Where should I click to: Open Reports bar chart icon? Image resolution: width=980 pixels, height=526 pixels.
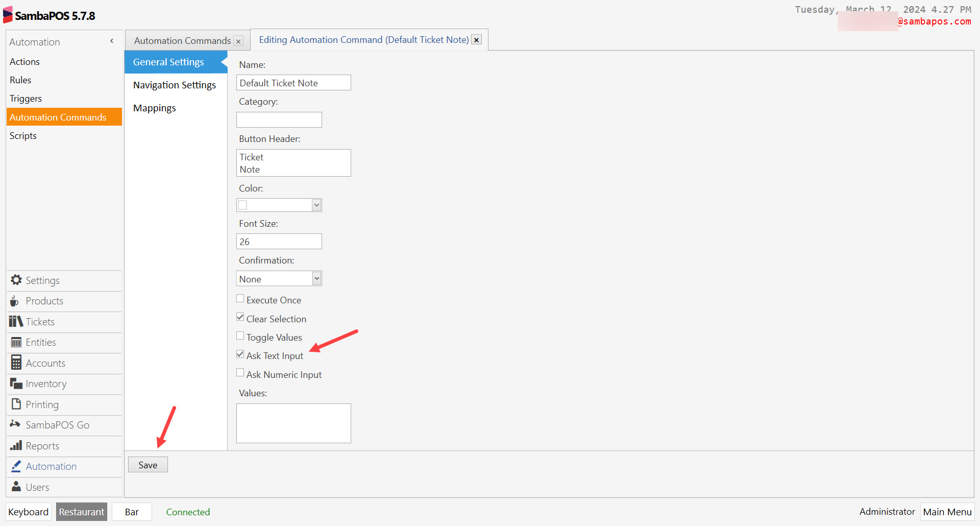click(x=16, y=446)
